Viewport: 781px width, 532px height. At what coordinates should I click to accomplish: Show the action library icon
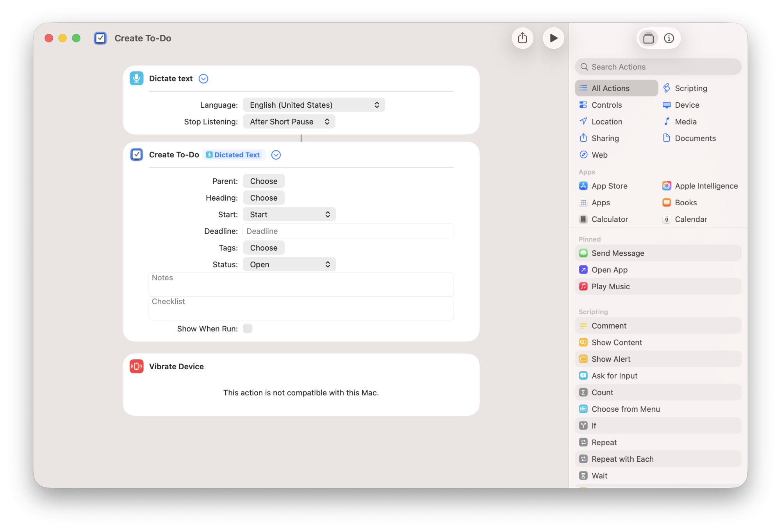tap(648, 38)
